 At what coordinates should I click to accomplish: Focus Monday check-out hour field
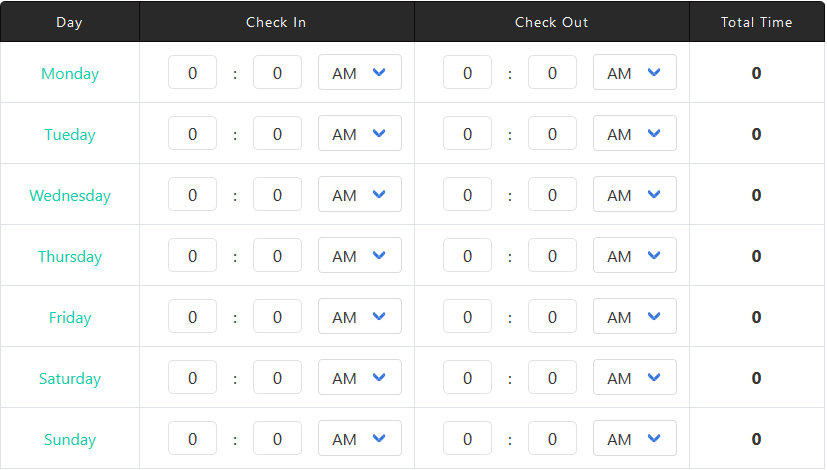[467, 72]
